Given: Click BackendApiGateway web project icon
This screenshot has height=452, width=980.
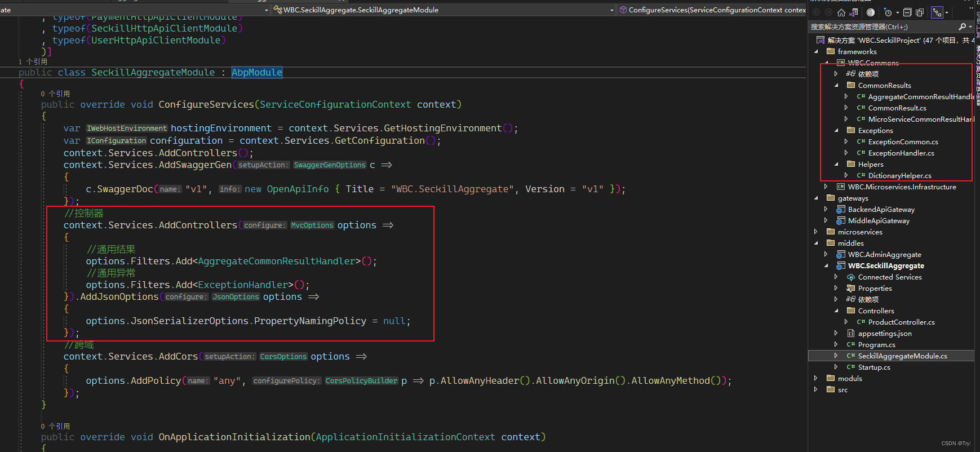Looking at the screenshot, I should pos(841,209).
